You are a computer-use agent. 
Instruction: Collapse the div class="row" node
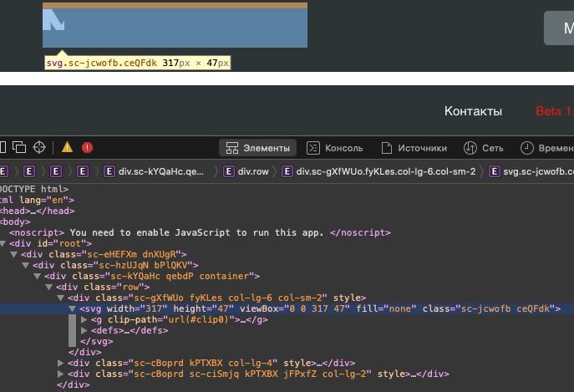(x=49, y=288)
